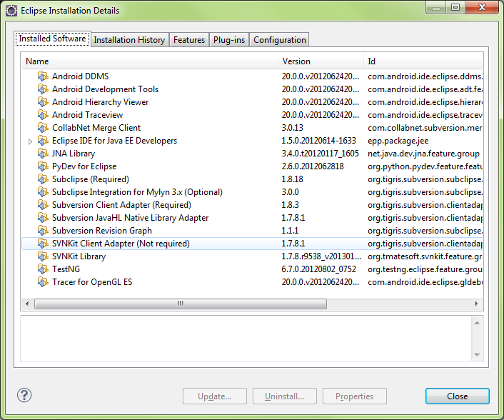Click the horizontal scrollbar left arrow

pyautogui.click(x=27, y=304)
